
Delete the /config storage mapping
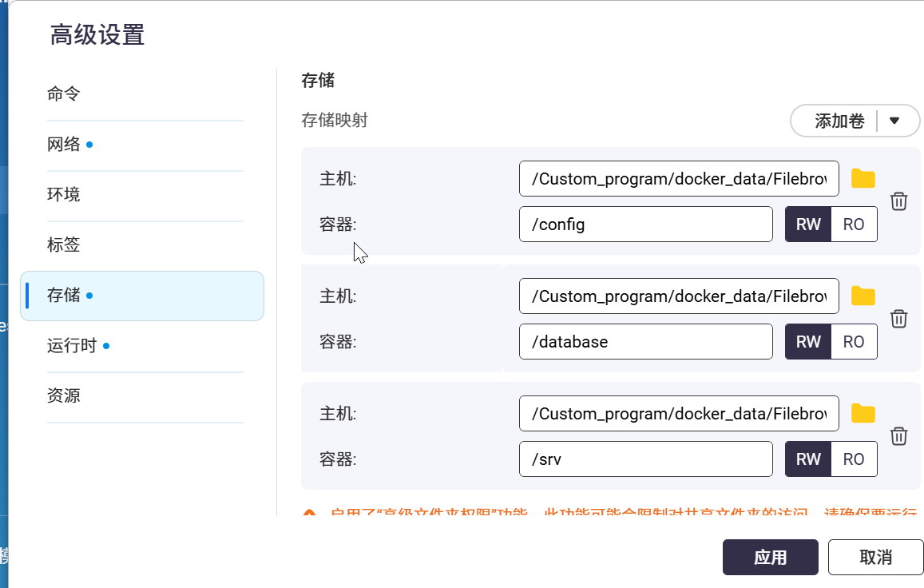click(x=898, y=201)
